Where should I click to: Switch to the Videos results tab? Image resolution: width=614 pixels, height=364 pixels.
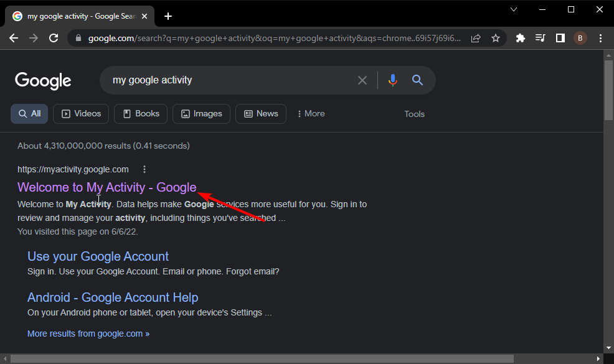[81, 113]
